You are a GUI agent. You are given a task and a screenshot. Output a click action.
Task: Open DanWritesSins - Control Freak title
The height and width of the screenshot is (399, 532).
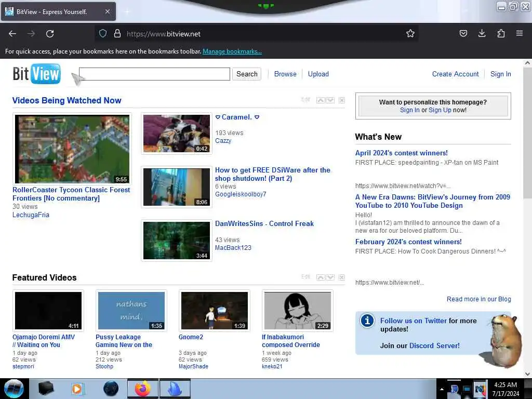[x=264, y=223]
